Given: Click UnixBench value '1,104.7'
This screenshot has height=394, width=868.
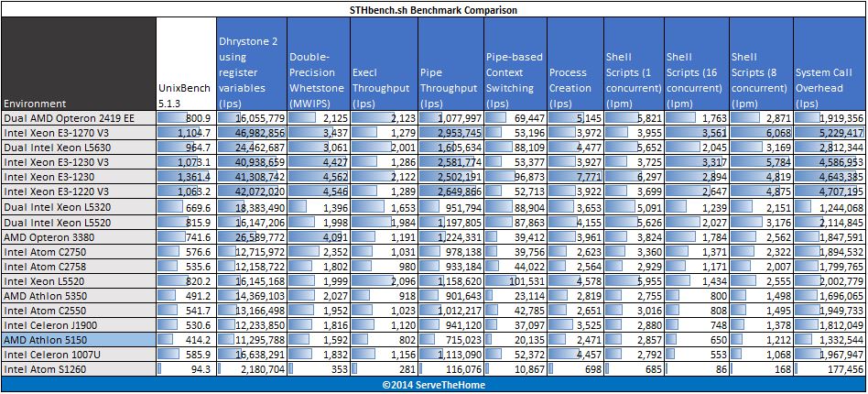Looking at the screenshot, I should tap(192, 133).
